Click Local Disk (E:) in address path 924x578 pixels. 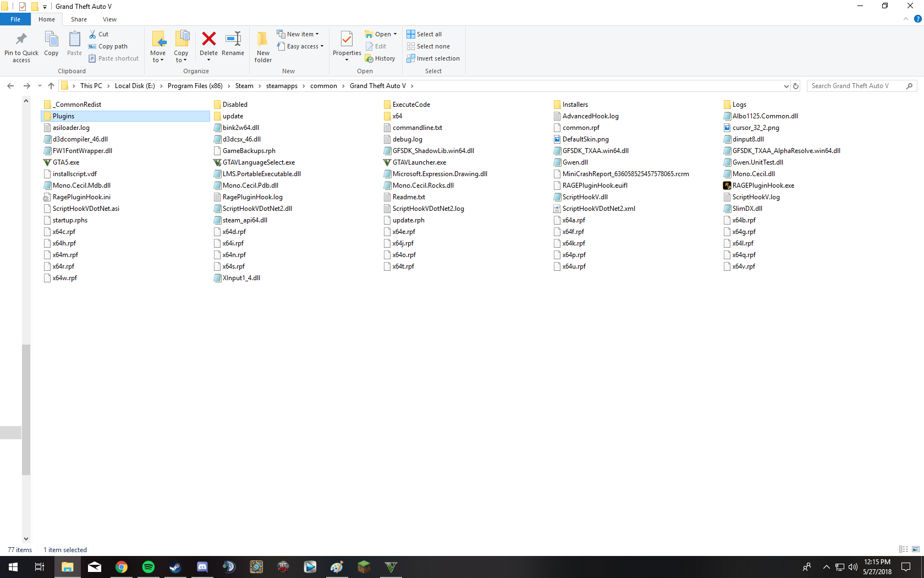pos(135,86)
